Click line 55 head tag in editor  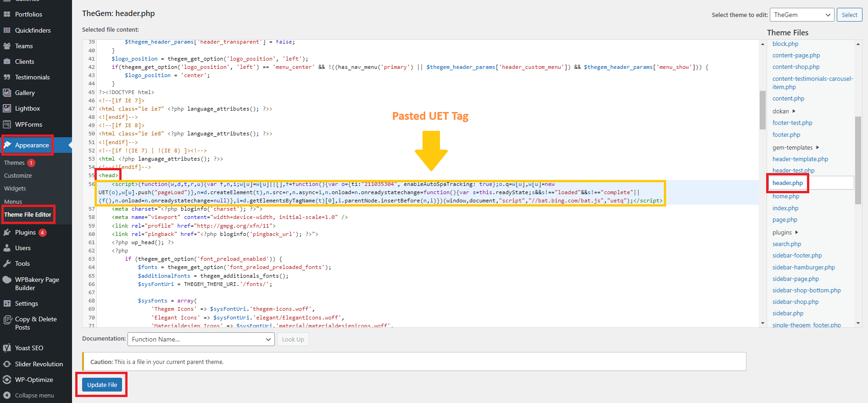pos(108,175)
